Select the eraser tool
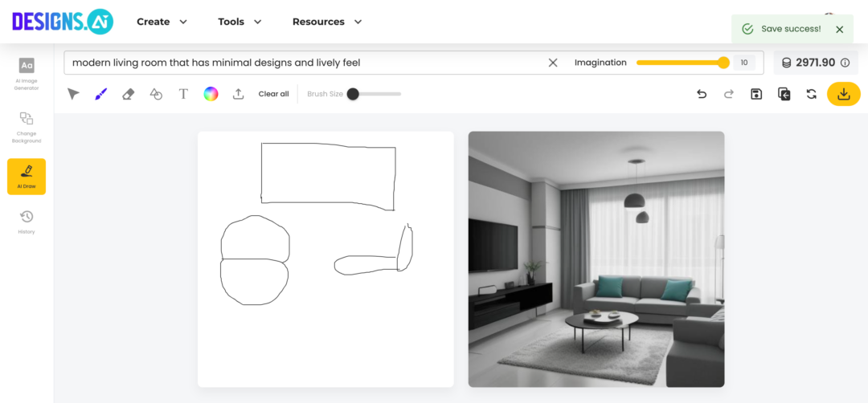This screenshot has height=403, width=868. (x=128, y=94)
